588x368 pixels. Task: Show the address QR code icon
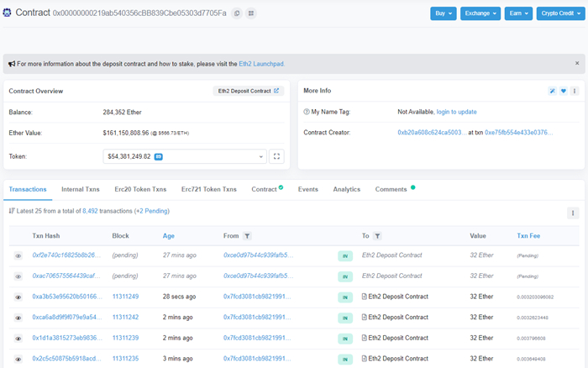click(251, 13)
